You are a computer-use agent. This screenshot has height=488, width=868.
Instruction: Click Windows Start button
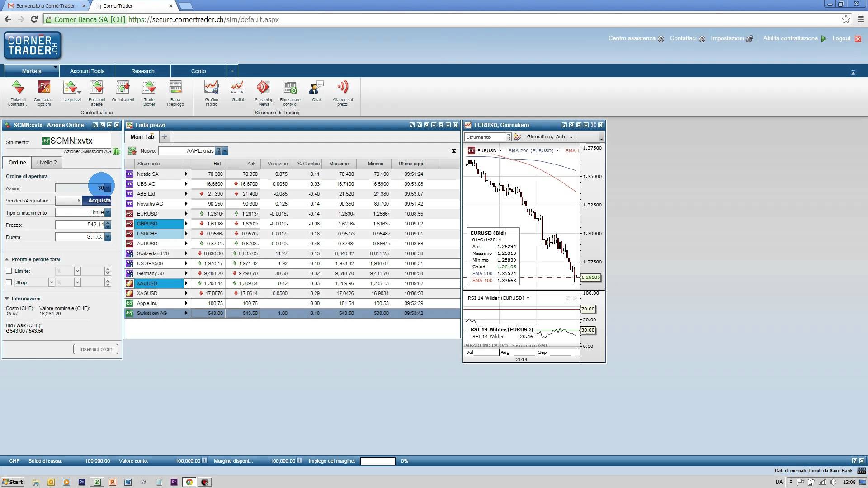tap(13, 482)
